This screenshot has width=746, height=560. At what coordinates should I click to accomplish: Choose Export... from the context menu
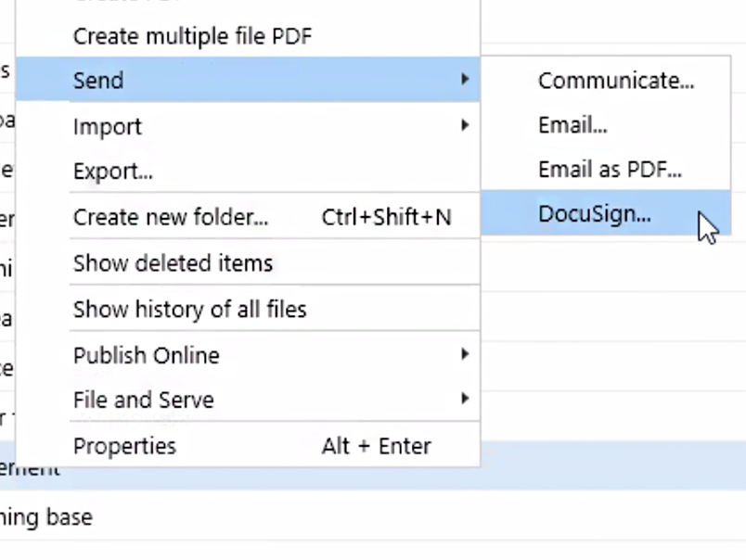pyautogui.click(x=113, y=172)
